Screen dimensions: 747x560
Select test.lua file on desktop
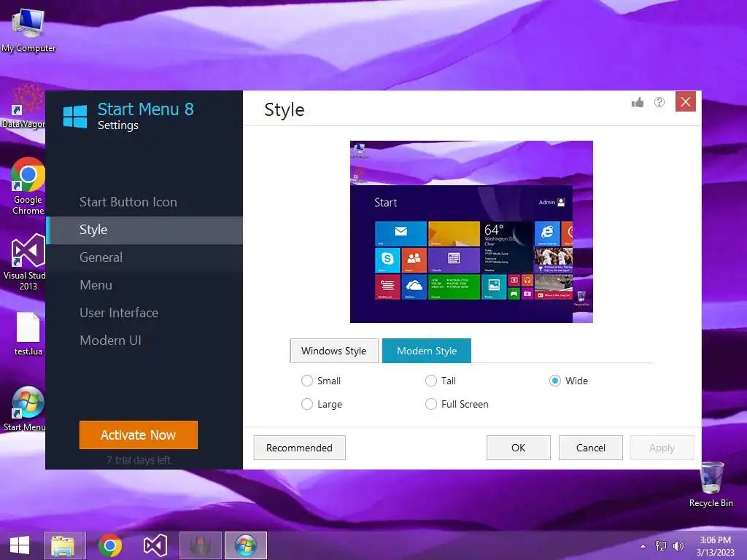coord(28,334)
